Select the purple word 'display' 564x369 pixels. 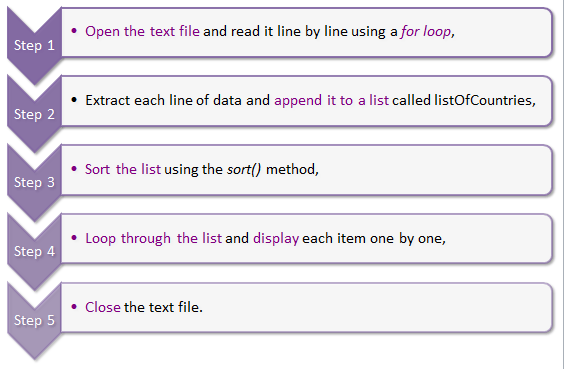[276, 238]
